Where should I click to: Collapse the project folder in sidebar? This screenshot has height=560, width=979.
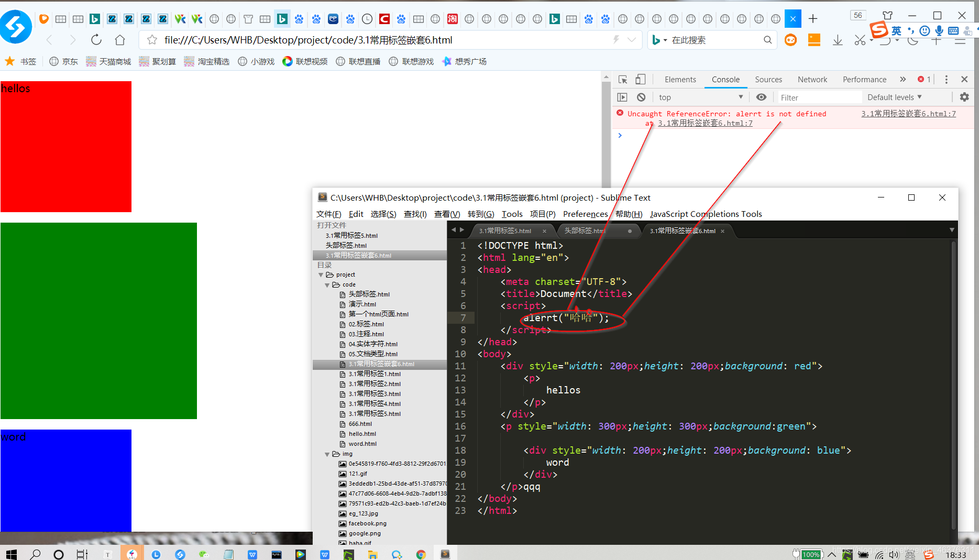(321, 274)
